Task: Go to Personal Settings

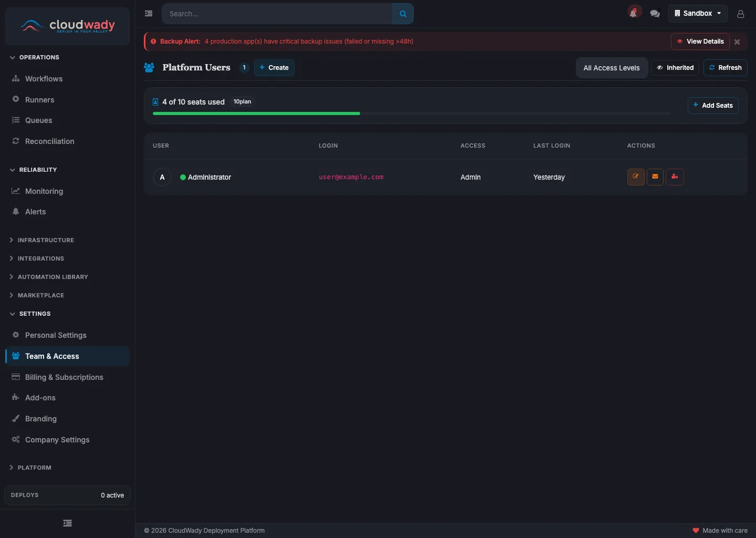Action: [x=67, y=335]
